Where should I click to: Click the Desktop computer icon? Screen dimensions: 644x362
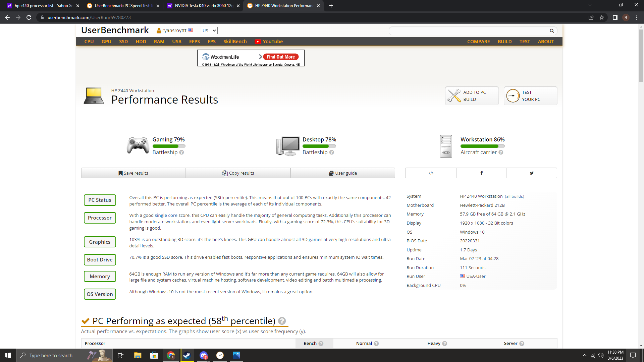point(288,146)
